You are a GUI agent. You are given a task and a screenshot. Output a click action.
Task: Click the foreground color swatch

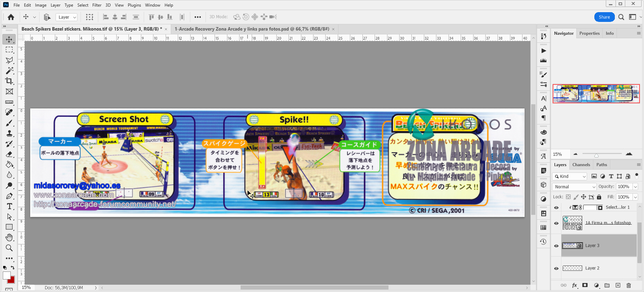coord(7,276)
